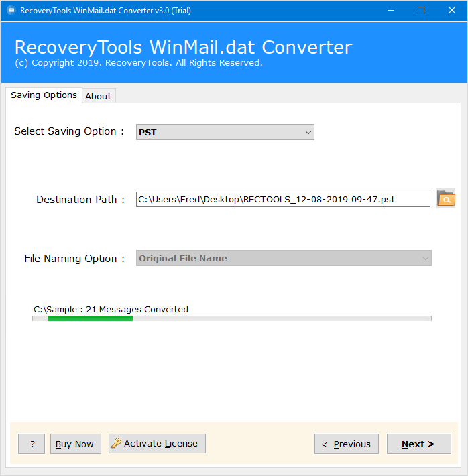Close the WinMail.dat Converter window

(452, 10)
